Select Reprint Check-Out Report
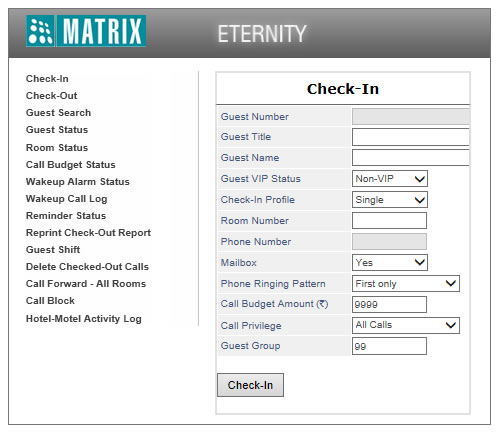The image size is (498, 432). point(88,233)
